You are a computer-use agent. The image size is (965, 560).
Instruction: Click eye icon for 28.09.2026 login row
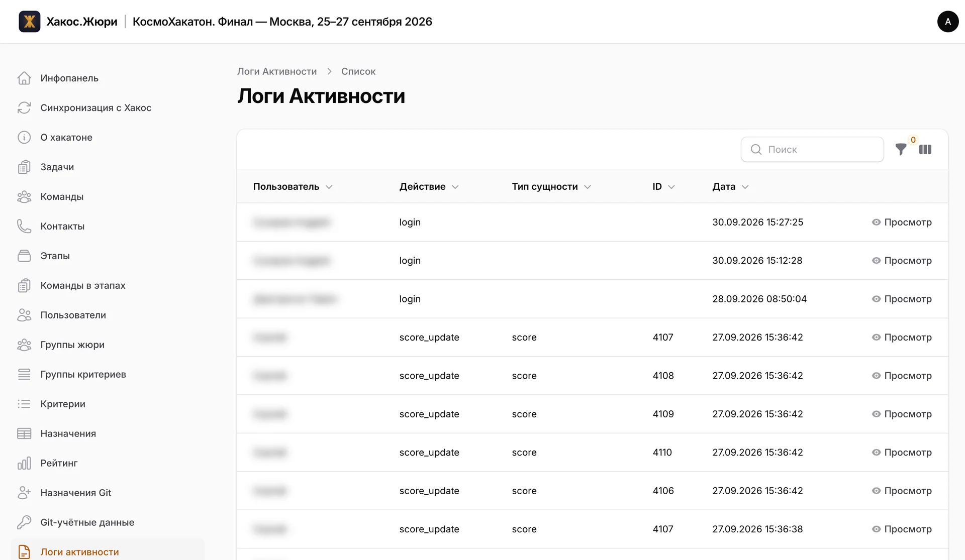click(x=876, y=299)
